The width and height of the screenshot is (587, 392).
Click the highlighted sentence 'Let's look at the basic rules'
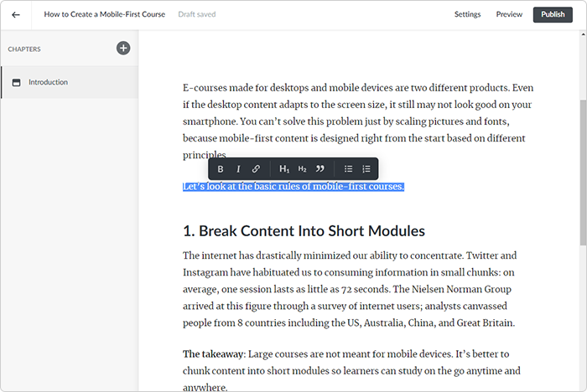[x=293, y=186]
